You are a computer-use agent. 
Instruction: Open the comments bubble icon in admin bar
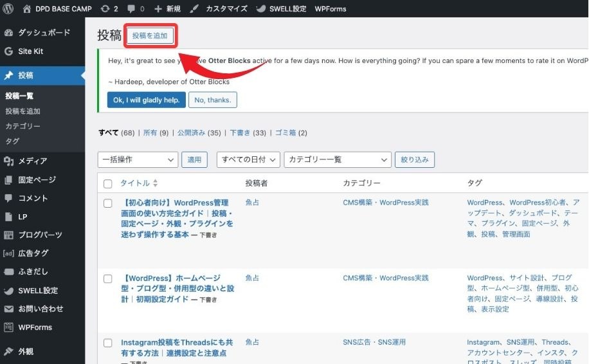click(132, 9)
